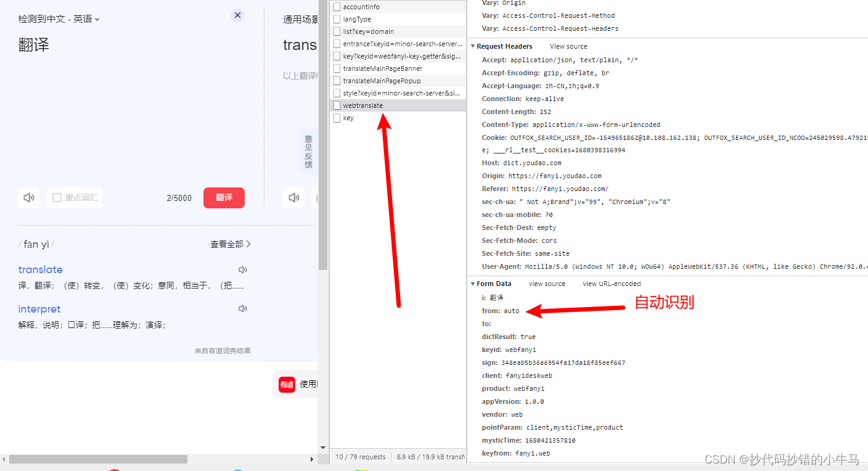This screenshot has height=471, width=868.
Task: Select the translateMainPagePopup request
Action: point(398,81)
